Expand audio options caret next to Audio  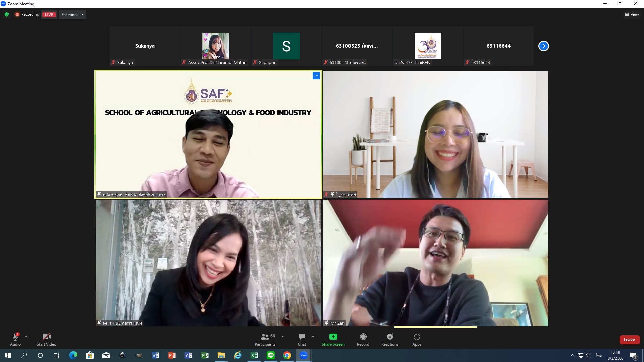tap(26, 337)
